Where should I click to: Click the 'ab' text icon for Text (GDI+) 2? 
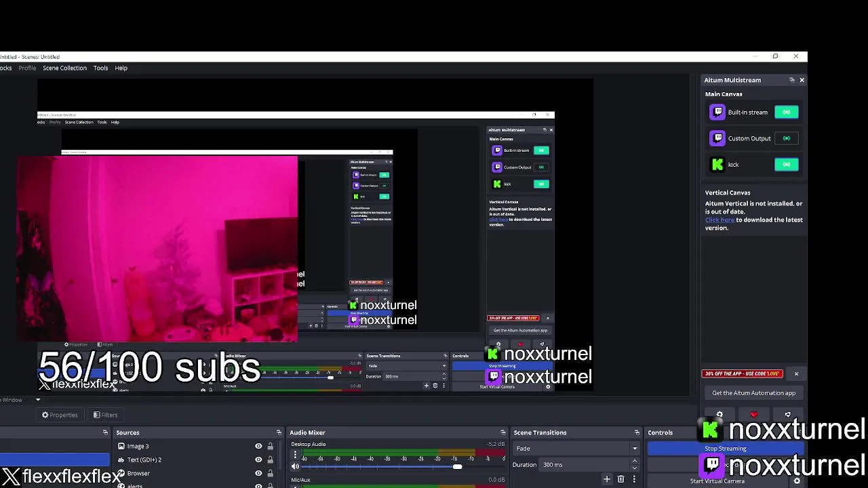[x=121, y=460]
